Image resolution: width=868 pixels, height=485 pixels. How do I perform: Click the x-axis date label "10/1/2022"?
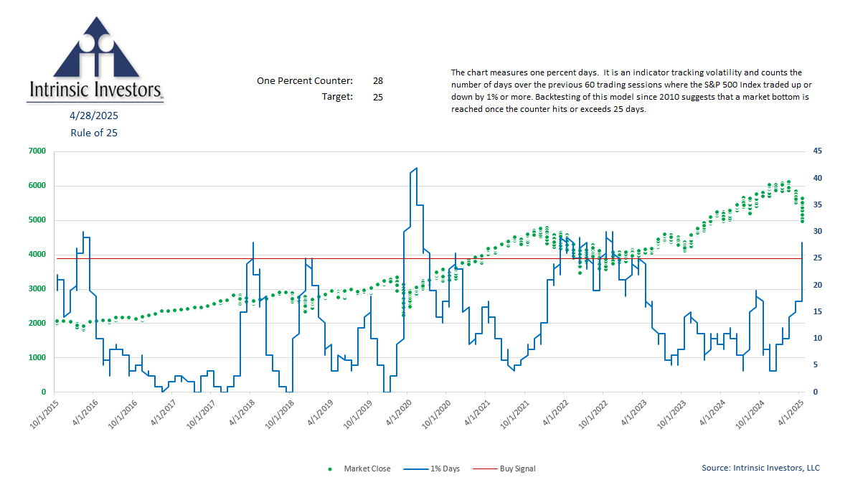(x=593, y=415)
